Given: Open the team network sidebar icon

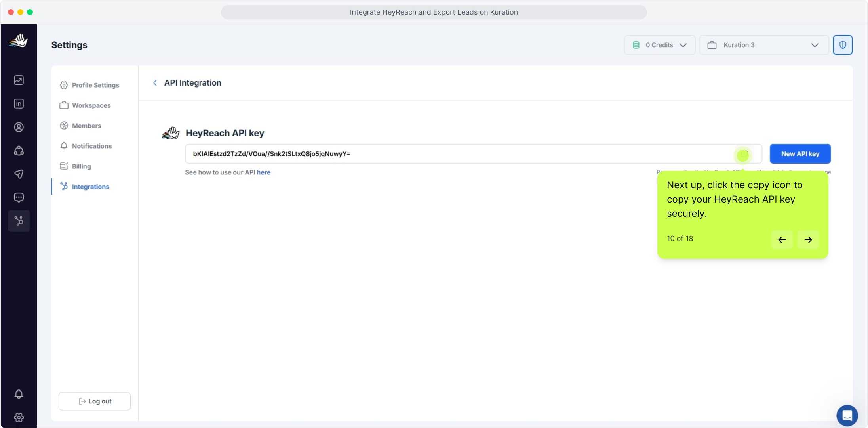Looking at the screenshot, I should pyautogui.click(x=19, y=151).
